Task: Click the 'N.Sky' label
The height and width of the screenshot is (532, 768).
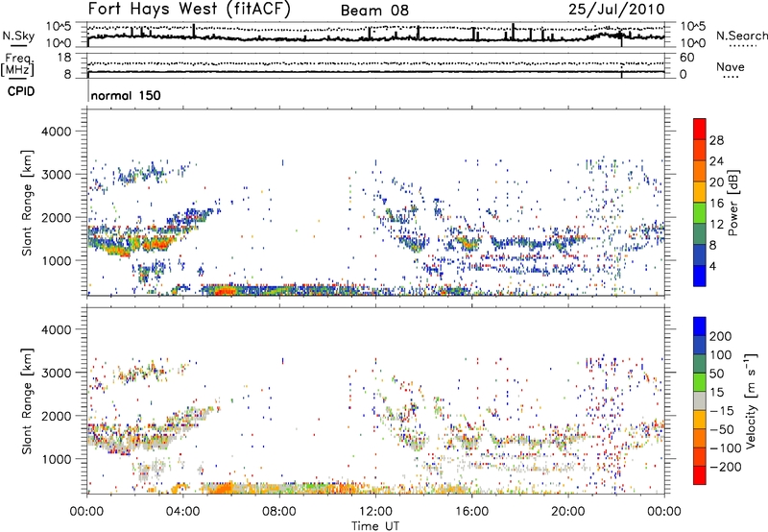Action: 18,36
